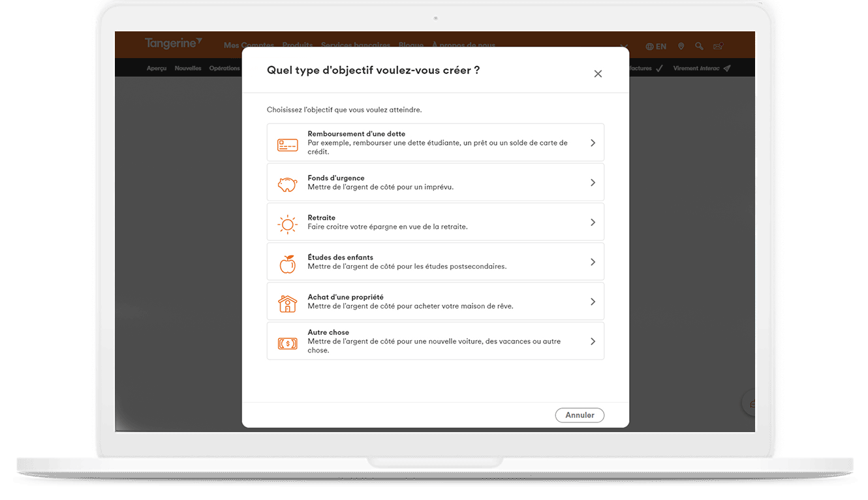Open the Nouvelles tab in the background page
This screenshot has width=868, height=500.
click(188, 68)
